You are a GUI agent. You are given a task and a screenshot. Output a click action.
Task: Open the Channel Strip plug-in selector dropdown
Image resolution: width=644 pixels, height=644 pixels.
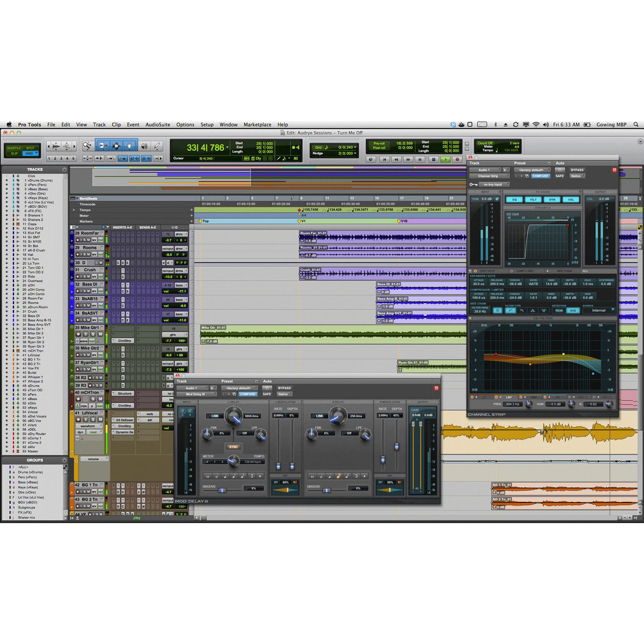click(x=489, y=176)
